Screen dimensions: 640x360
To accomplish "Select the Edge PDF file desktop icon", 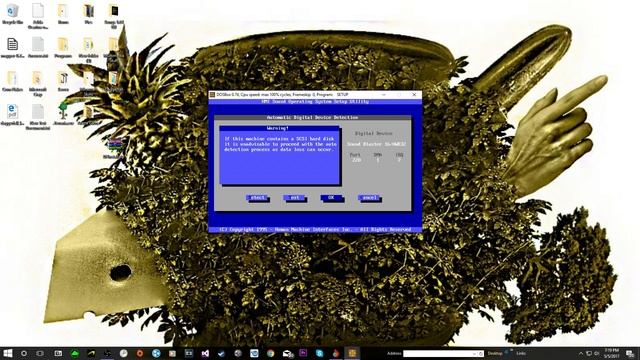I will click(12, 114).
